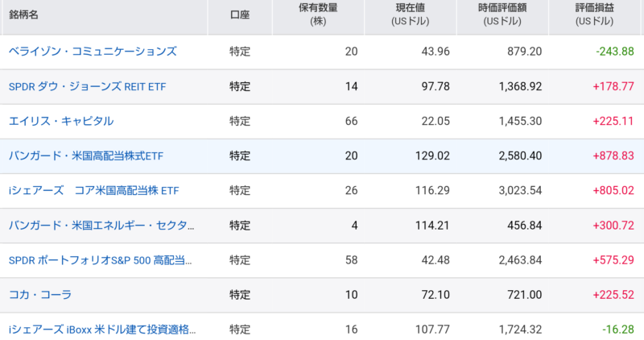The width and height of the screenshot is (644, 340).
Task: Open the コカ・コーラ stock link
Action: (x=39, y=295)
